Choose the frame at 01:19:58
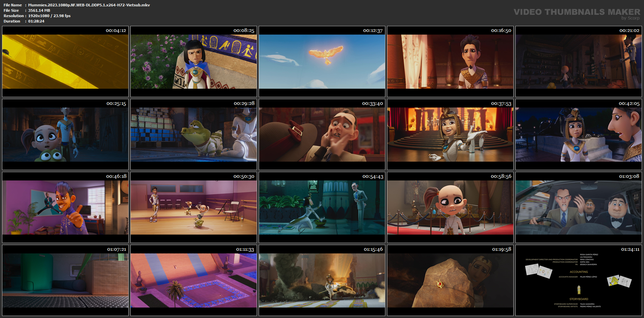644x318 pixels. point(450,280)
